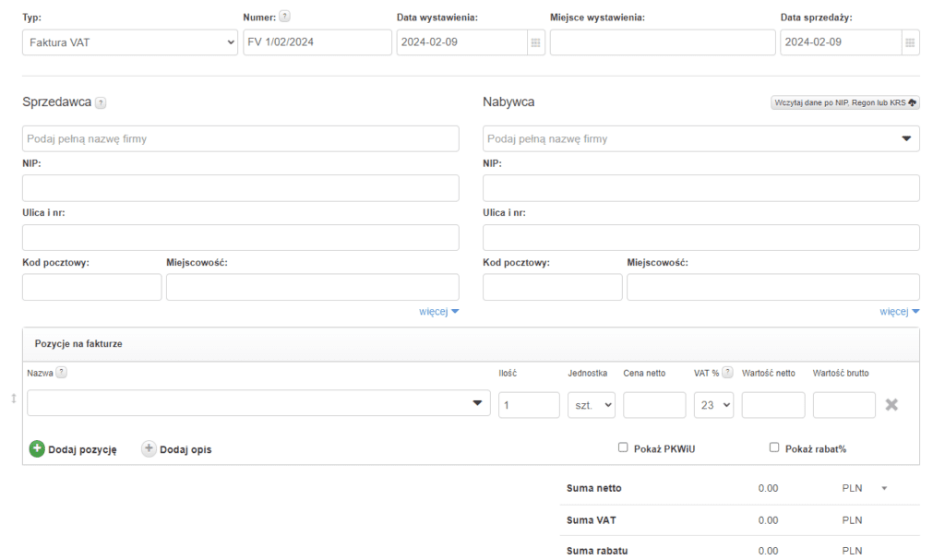
Task: Click help icon next to VAT % column
Action: 727,373
